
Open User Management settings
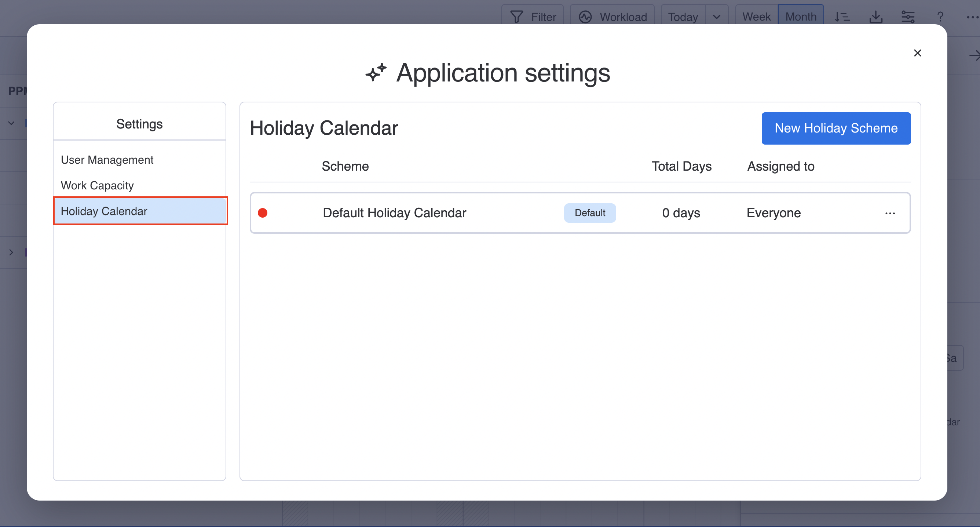(x=107, y=160)
